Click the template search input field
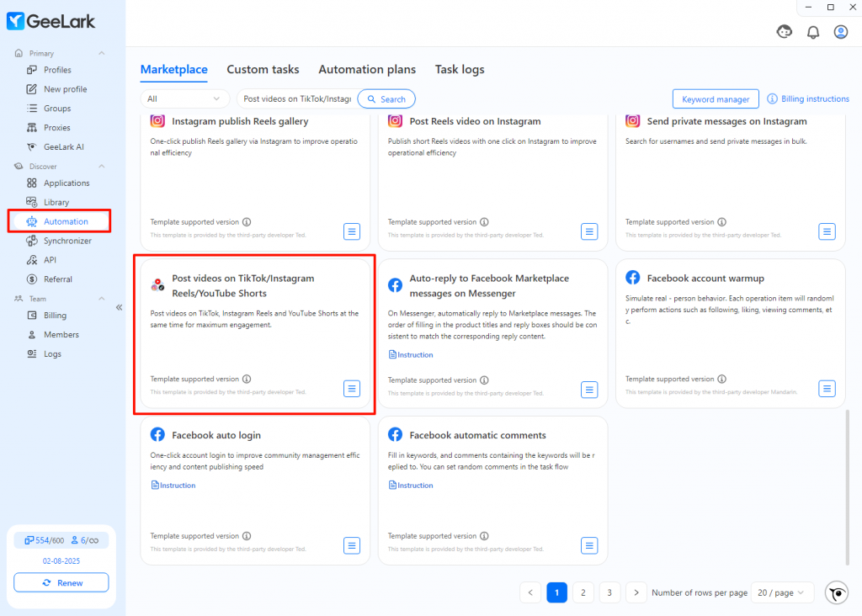 pos(297,99)
